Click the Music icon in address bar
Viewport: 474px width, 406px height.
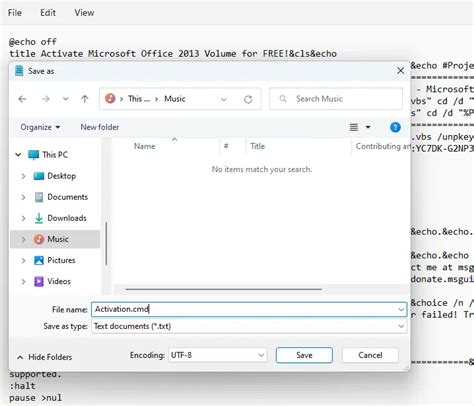tap(110, 99)
